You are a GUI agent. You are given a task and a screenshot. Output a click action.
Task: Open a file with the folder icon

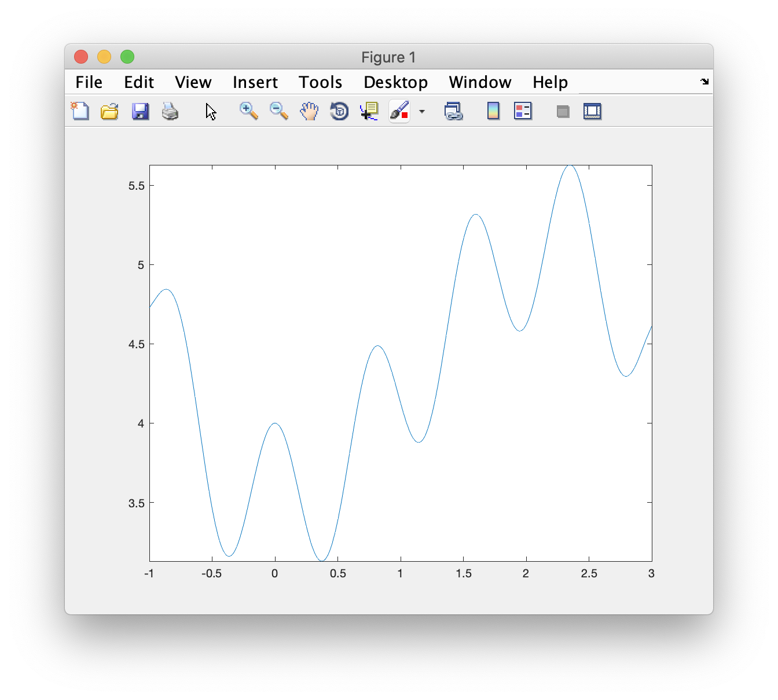[x=109, y=111]
